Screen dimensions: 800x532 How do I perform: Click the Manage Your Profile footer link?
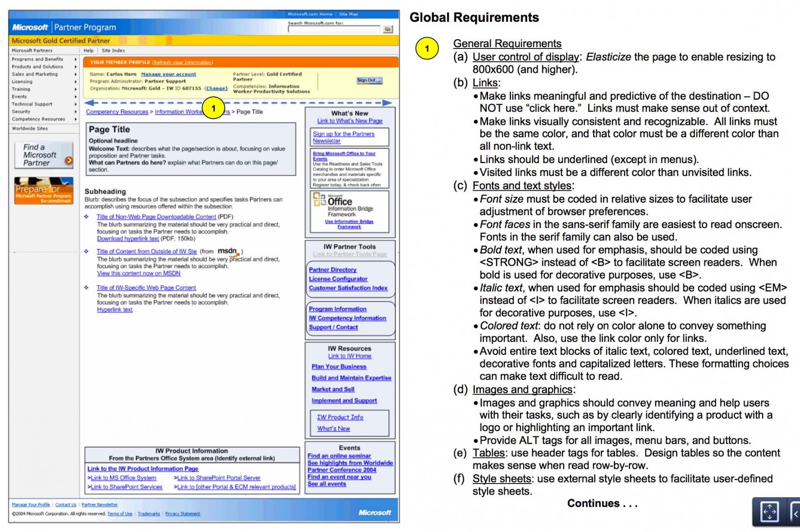pyautogui.click(x=31, y=505)
